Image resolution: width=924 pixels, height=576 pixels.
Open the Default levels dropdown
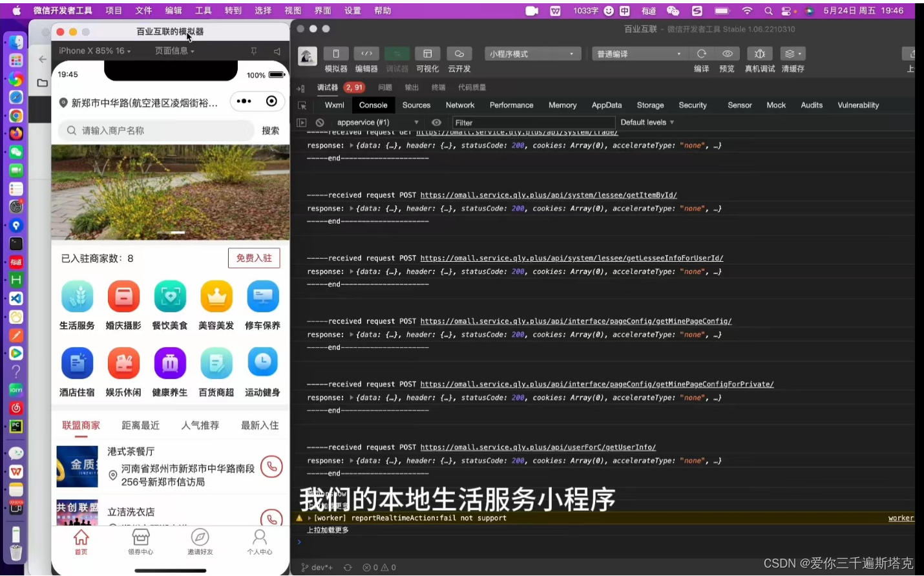646,122
